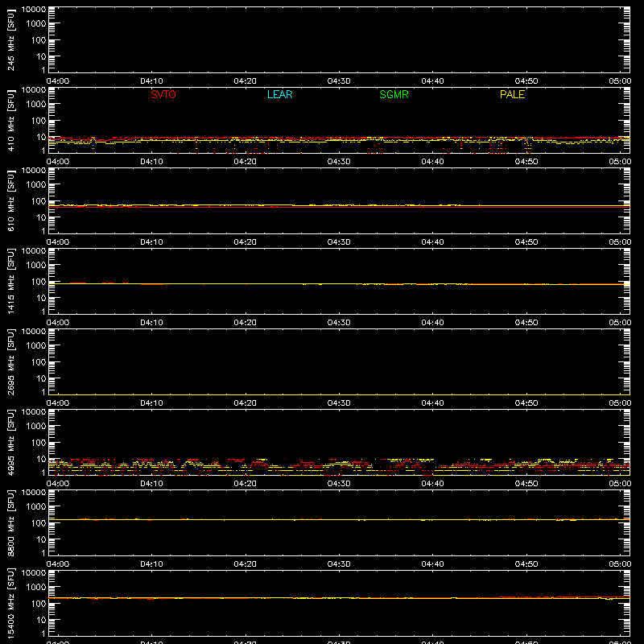Viewport: 644px width, 644px height.
Task: Select the 8800 MHz [SFU] axis title
Action: (x=11, y=523)
